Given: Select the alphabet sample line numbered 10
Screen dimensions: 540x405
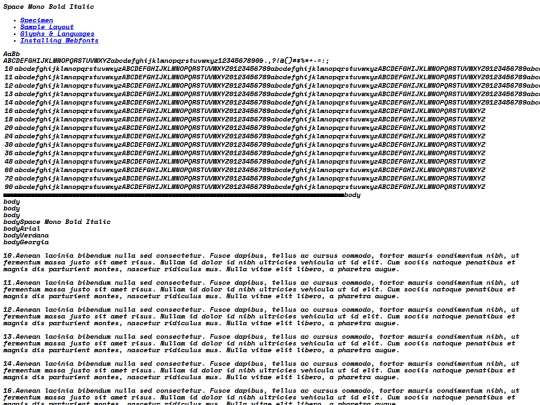Looking at the screenshot, I should coord(272,69).
